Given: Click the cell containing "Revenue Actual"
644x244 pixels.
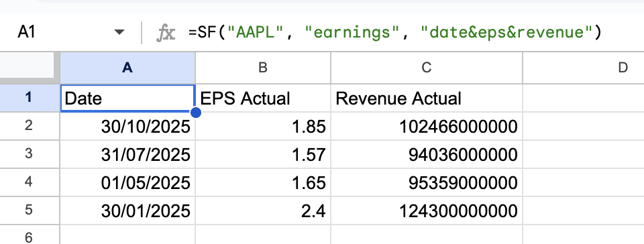Looking at the screenshot, I should [427, 98].
